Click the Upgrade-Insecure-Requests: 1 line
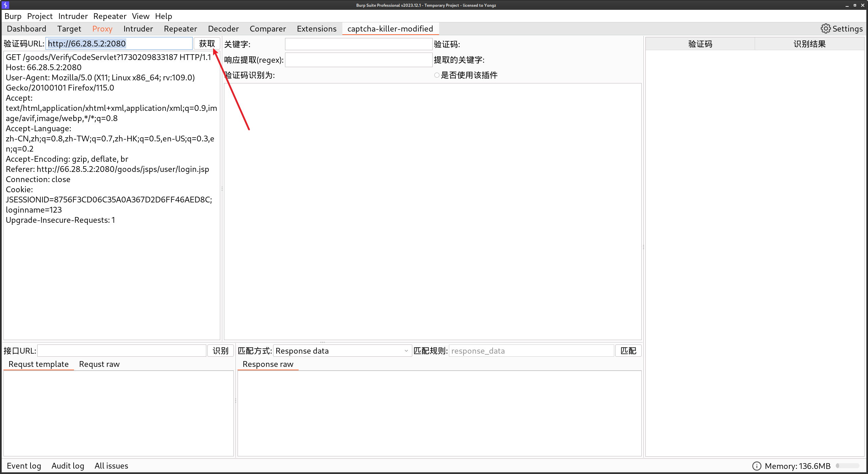868x474 pixels. (x=60, y=220)
